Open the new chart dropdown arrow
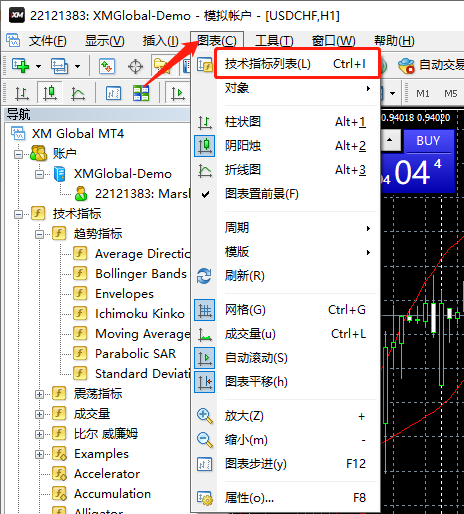Image resolution: width=464 pixels, height=514 pixels. [38, 66]
